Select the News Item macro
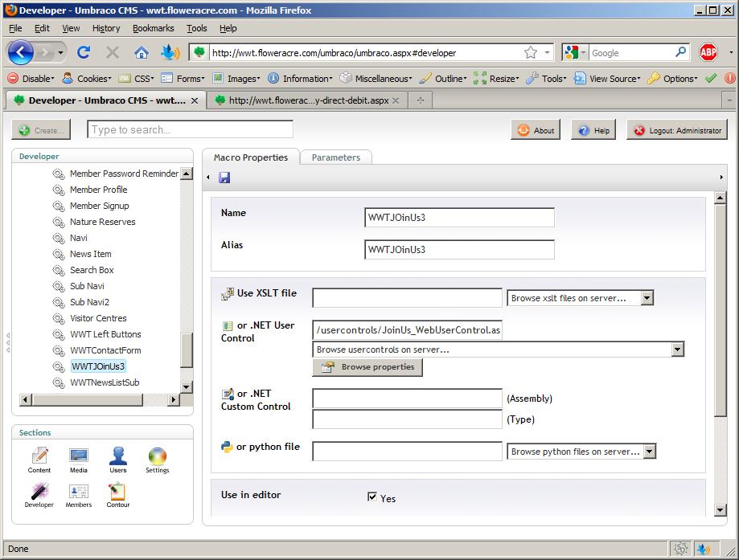 (91, 255)
